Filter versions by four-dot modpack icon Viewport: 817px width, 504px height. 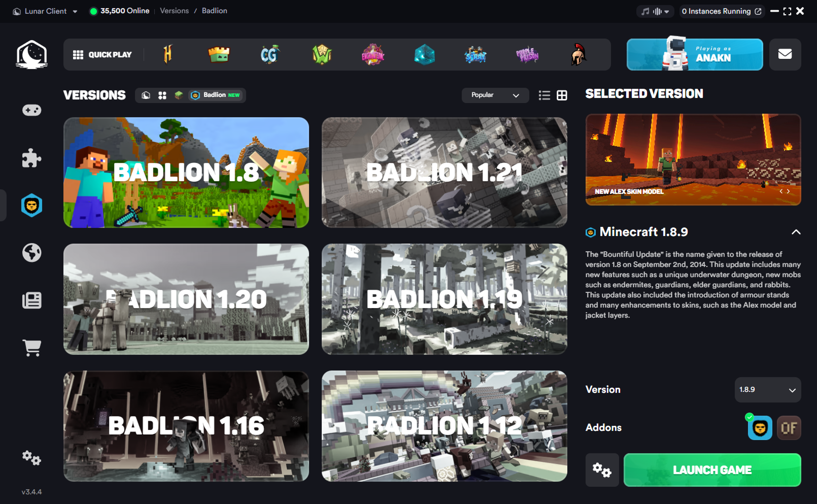click(162, 95)
